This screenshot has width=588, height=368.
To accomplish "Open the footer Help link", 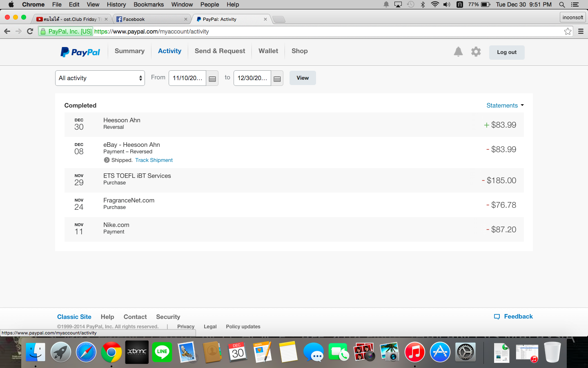I will tap(107, 317).
